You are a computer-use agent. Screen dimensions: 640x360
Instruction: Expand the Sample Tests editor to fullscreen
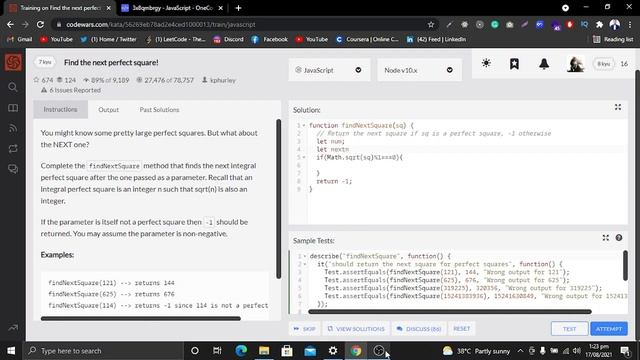click(605, 238)
